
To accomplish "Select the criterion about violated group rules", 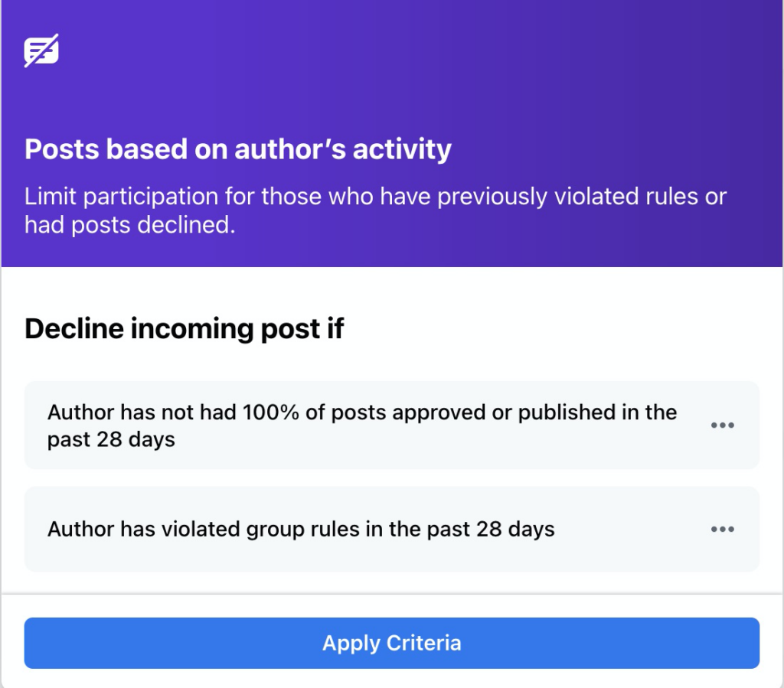I will click(x=300, y=529).
